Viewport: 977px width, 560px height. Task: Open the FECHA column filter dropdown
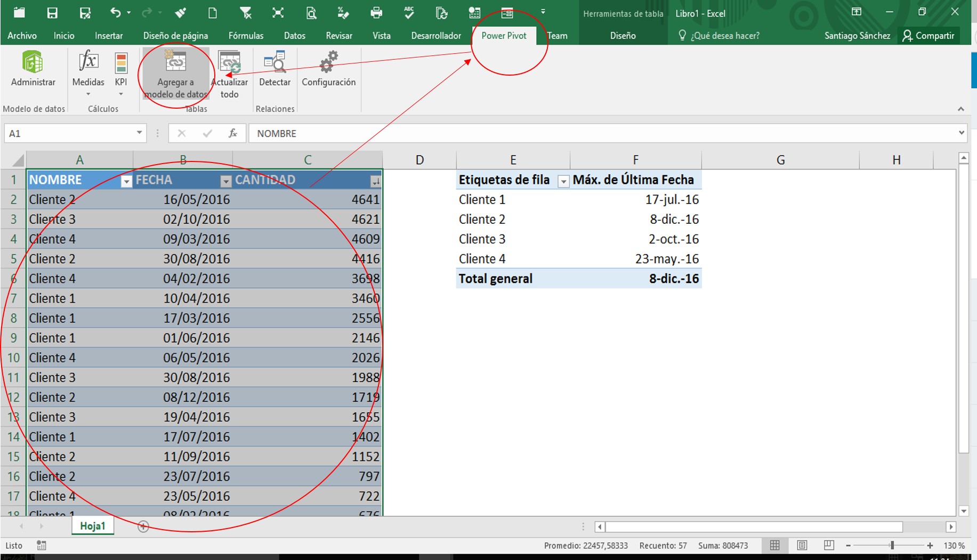(226, 182)
